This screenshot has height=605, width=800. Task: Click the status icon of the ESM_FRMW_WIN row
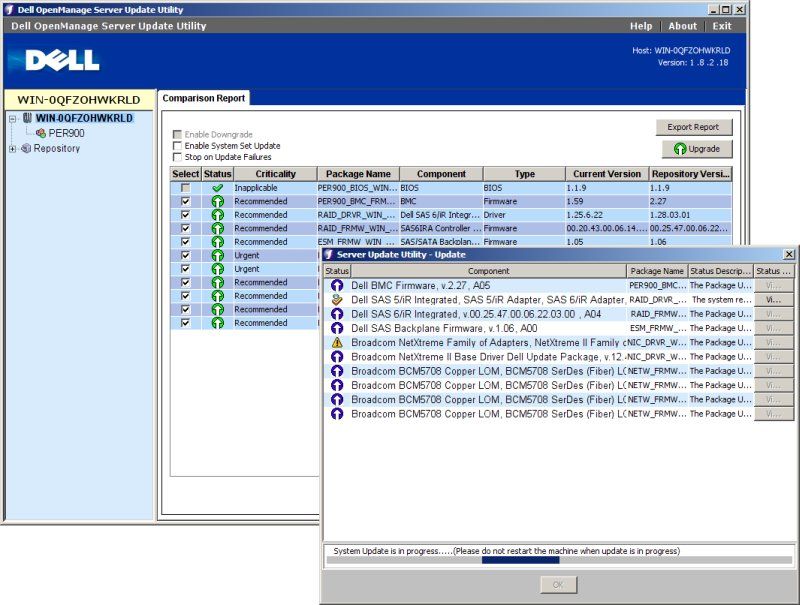tap(218, 242)
